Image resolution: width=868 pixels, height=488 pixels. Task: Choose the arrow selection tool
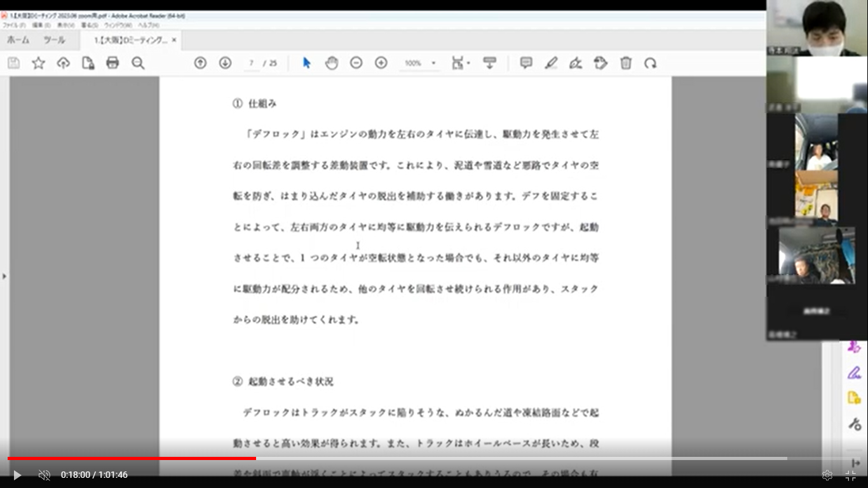coord(307,63)
